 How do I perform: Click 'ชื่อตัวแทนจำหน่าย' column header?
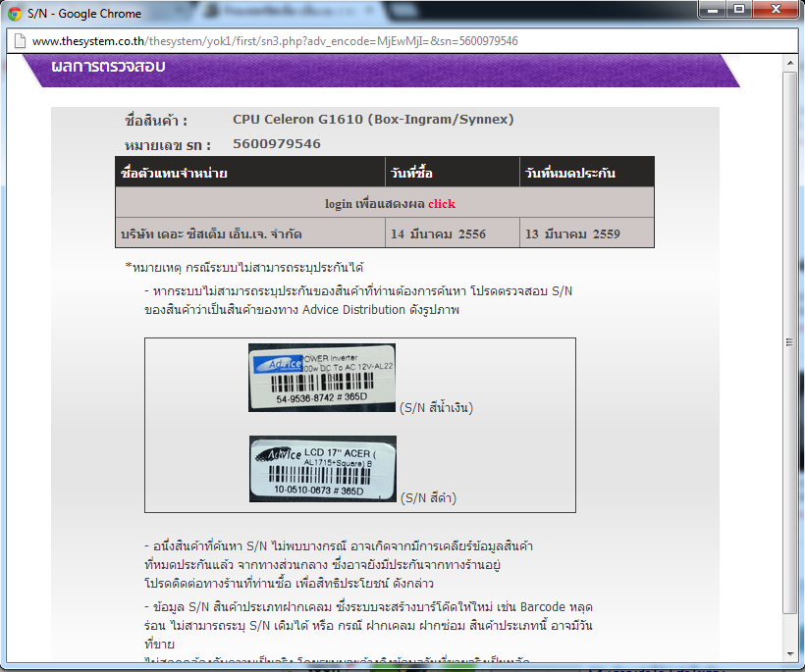(250, 173)
